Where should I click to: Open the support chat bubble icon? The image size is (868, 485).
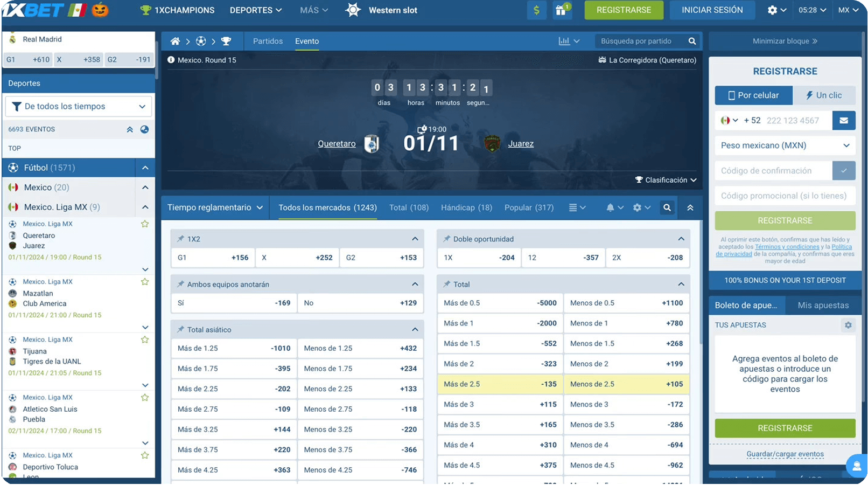[856, 466]
